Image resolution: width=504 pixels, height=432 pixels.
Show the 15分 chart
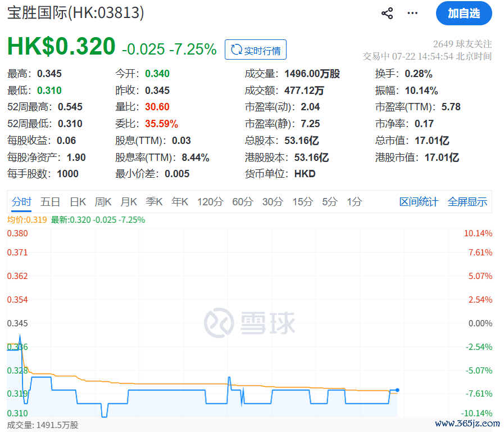coord(302,202)
